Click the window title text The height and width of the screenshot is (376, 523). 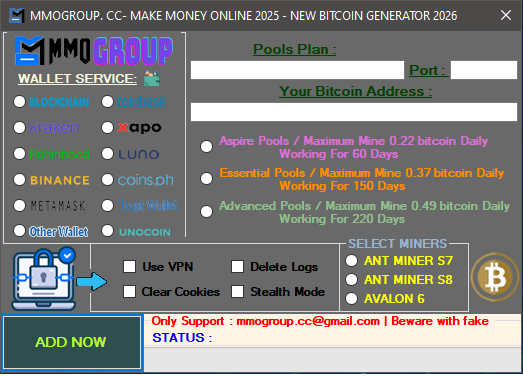coord(243,16)
